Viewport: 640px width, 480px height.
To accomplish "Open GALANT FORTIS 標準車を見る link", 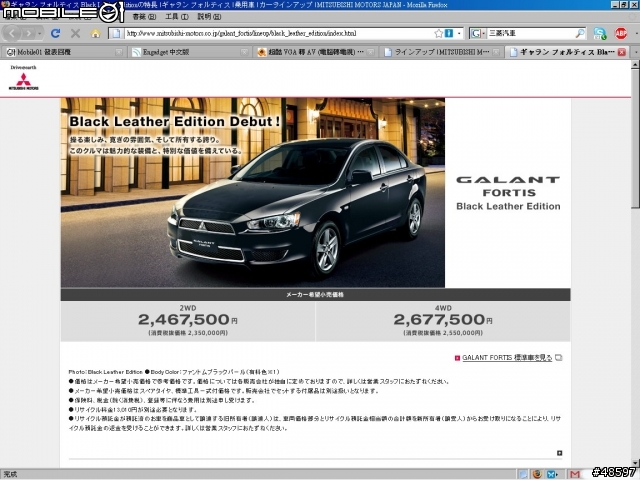I will 507,358.
